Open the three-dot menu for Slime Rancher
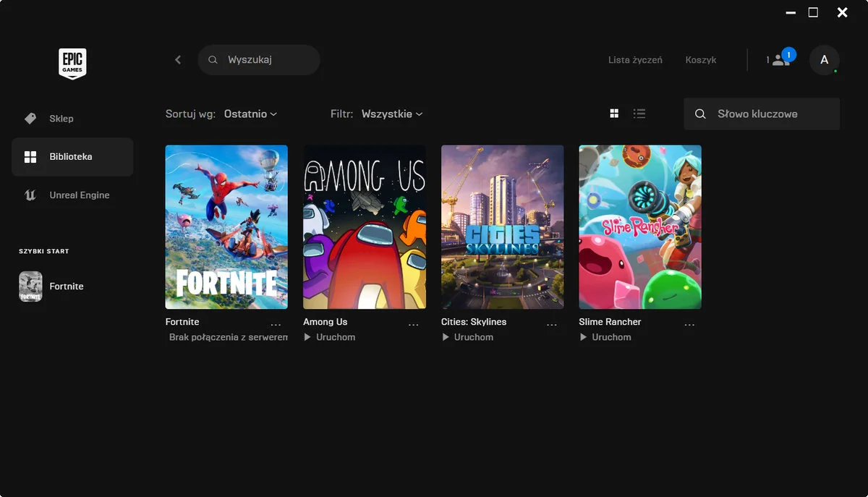This screenshot has width=868, height=497. (x=689, y=325)
